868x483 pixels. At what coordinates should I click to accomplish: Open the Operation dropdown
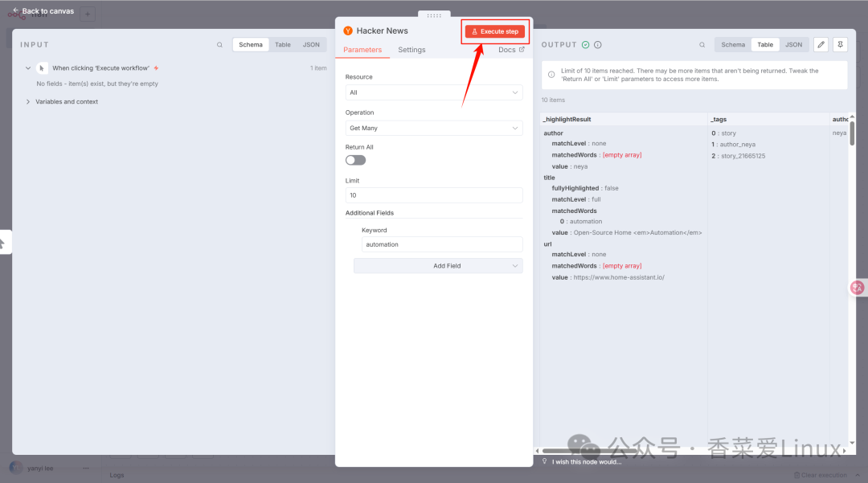[434, 128]
